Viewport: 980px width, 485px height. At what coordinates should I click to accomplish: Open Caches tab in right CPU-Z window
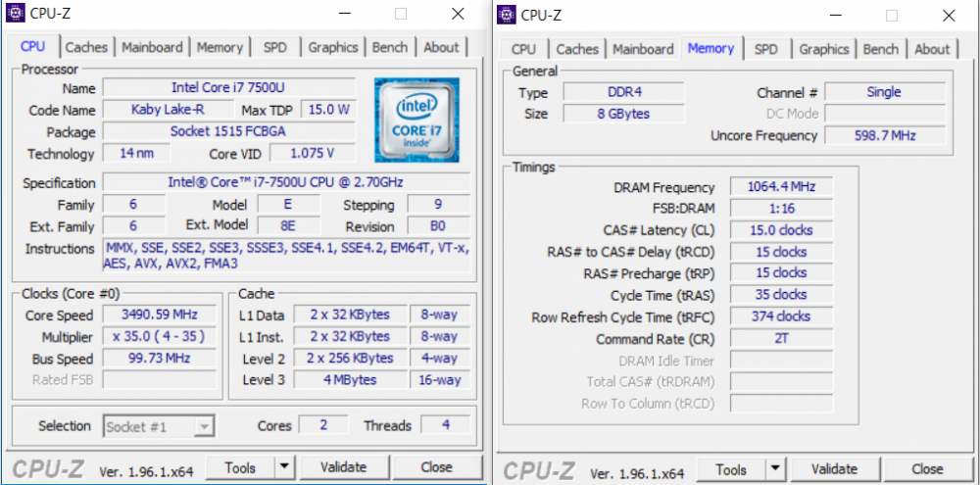click(x=577, y=49)
